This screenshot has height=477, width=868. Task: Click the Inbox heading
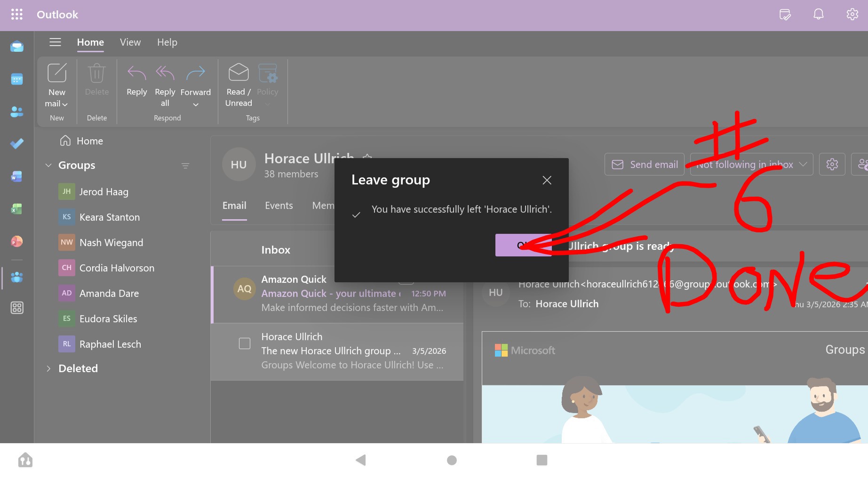[x=276, y=250]
